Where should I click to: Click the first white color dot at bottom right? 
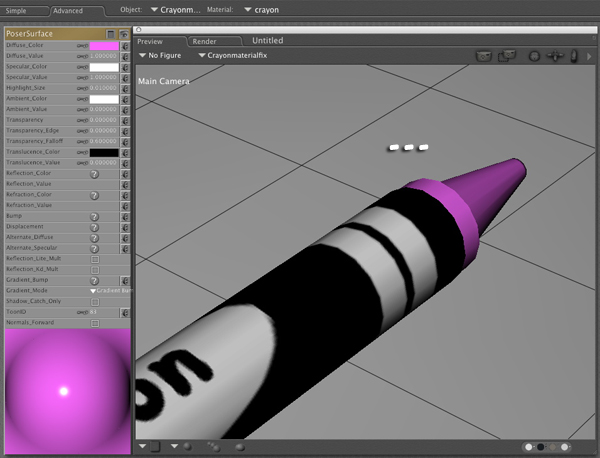pos(529,447)
